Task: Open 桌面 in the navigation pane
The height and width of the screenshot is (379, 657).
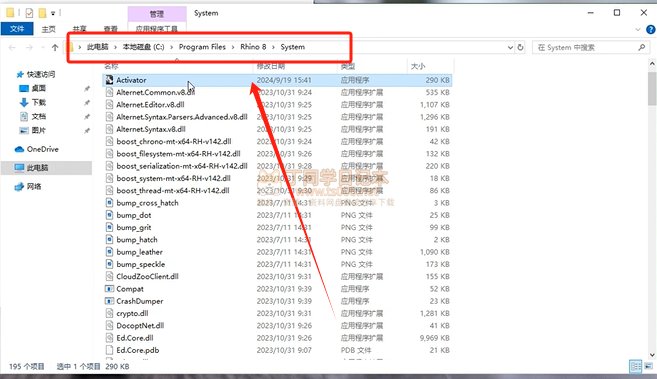Action: click(x=39, y=88)
